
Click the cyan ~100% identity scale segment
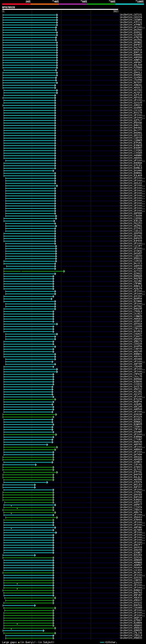tap(130, 4)
